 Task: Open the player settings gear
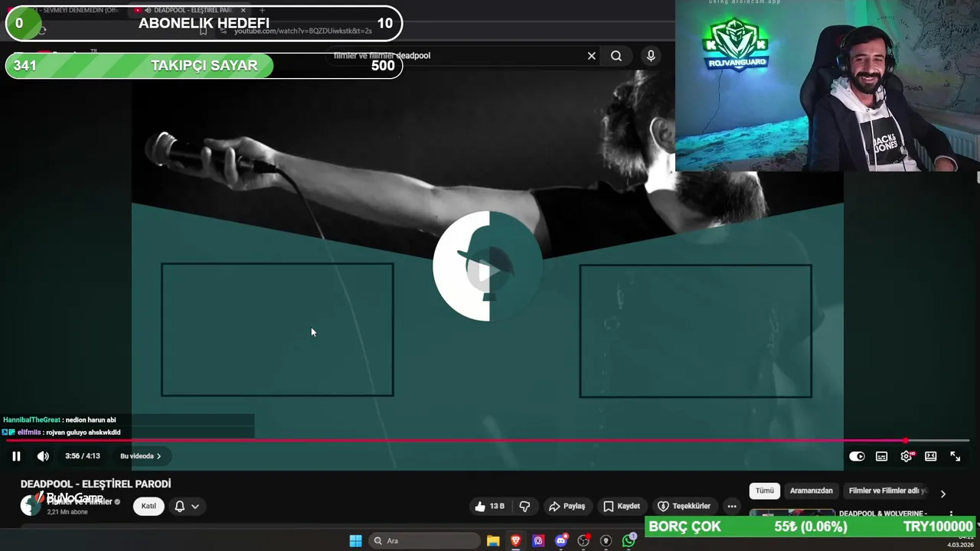coord(906,456)
